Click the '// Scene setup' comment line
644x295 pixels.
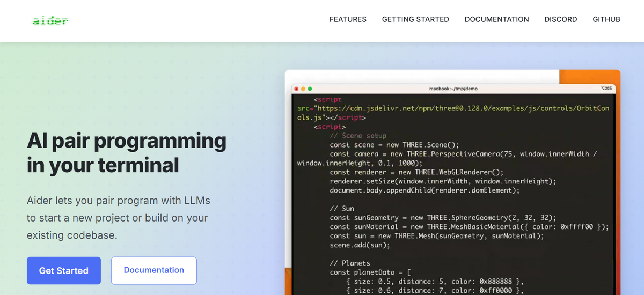(x=358, y=136)
